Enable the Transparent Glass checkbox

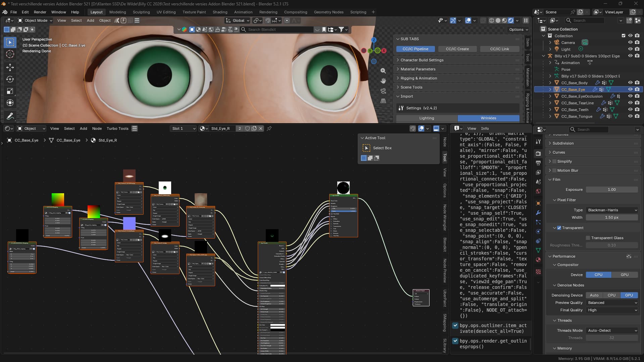click(x=588, y=238)
